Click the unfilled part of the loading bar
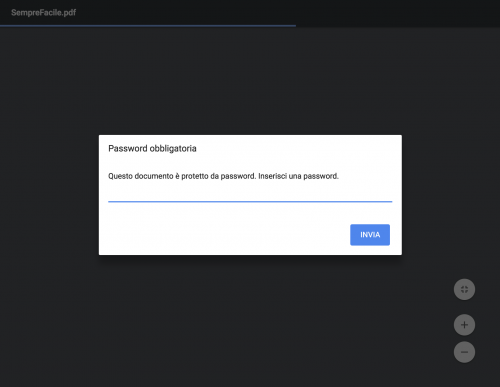The height and width of the screenshot is (387, 500). [398, 26]
